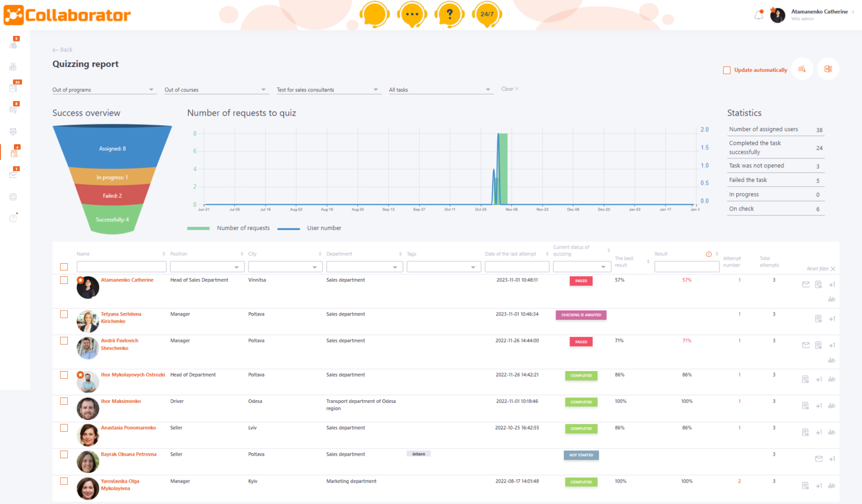Check the box for Ihor Maksimenko

point(64,401)
